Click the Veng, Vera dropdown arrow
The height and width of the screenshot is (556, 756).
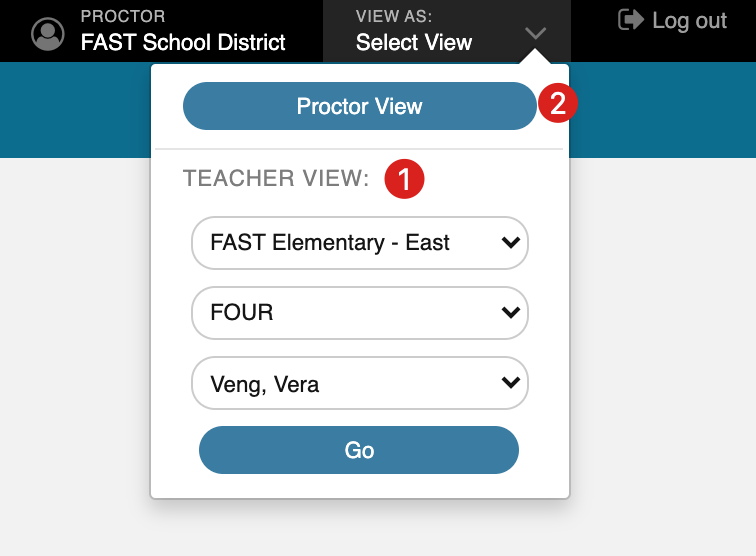511,382
